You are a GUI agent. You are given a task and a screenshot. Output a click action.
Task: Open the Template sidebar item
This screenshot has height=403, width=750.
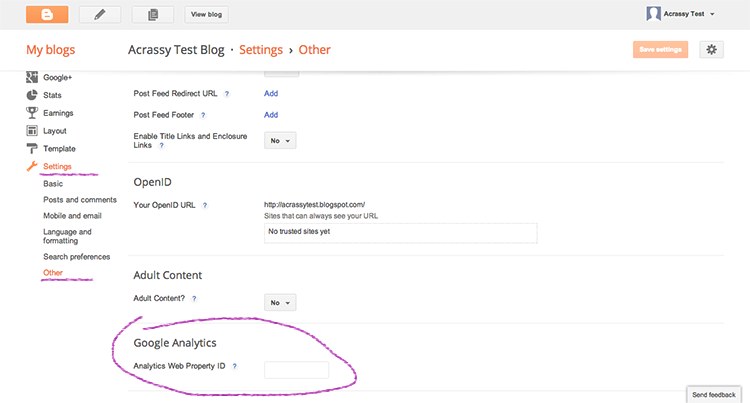(x=59, y=149)
